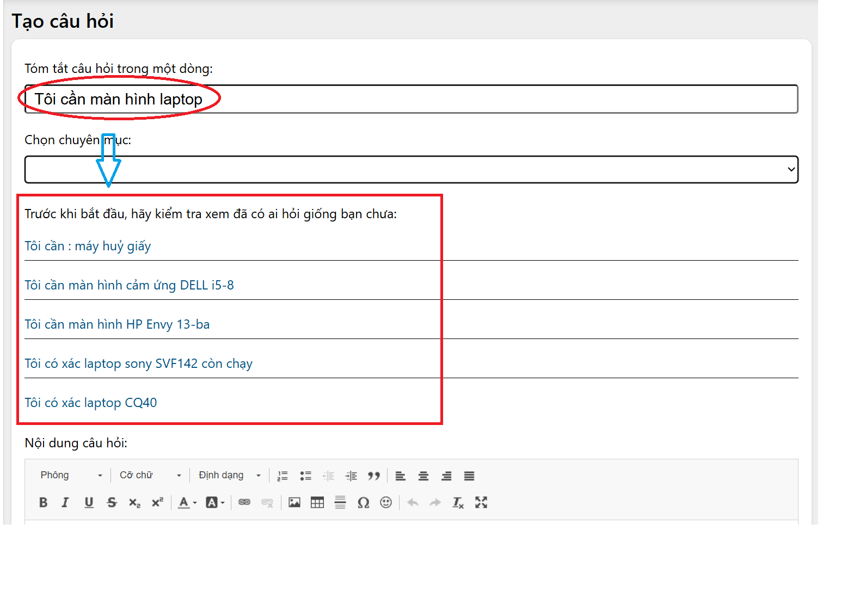Maximize the editor to fullscreen
Viewport: 841px width, 616px height.
[x=481, y=502]
